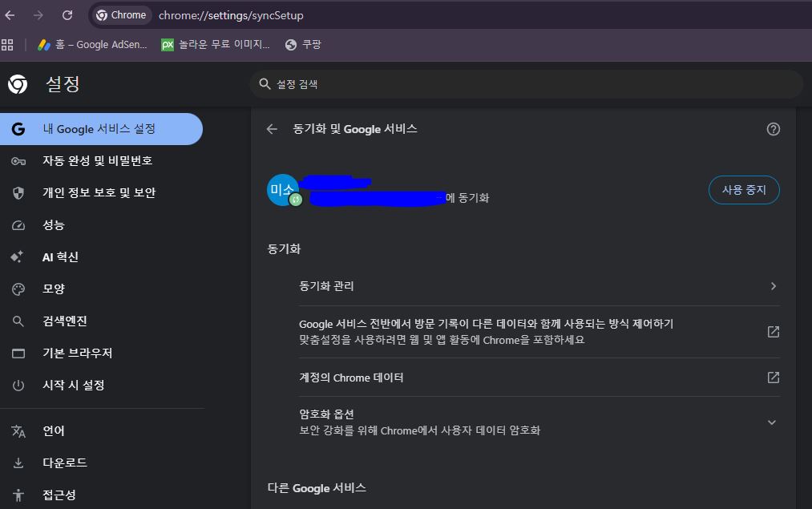This screenshot has width=812, height=509.
Task: Open the apps grid icon in bookmarks bar
Action: tap(7, 45)
